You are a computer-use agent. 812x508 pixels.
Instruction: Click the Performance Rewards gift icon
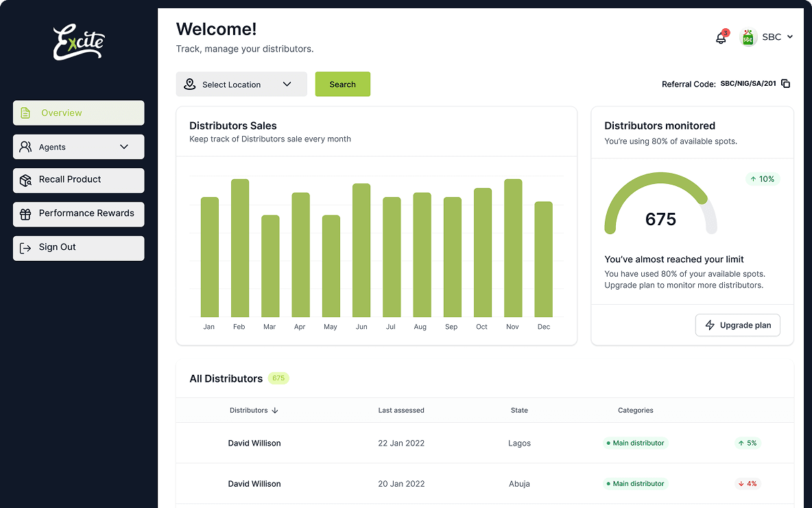pos(26,213)
